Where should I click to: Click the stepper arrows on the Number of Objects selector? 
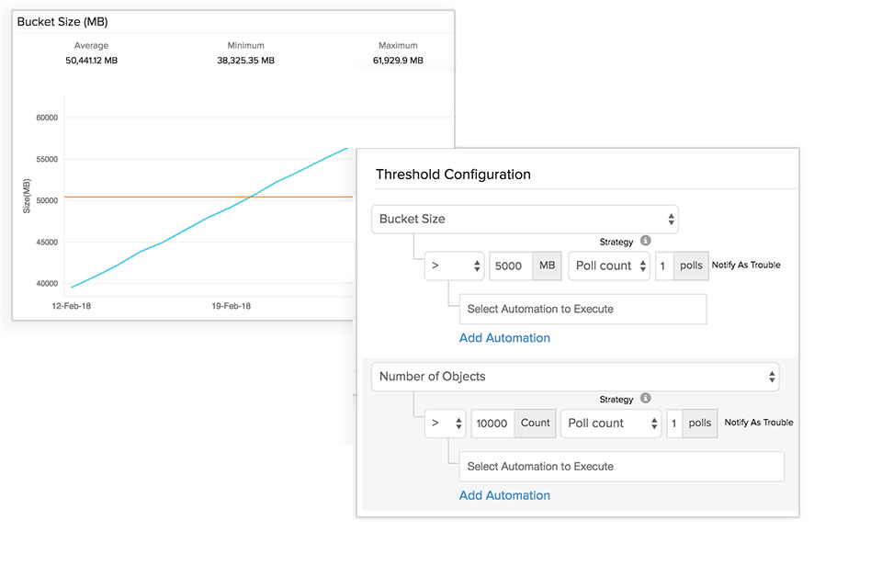774,377
